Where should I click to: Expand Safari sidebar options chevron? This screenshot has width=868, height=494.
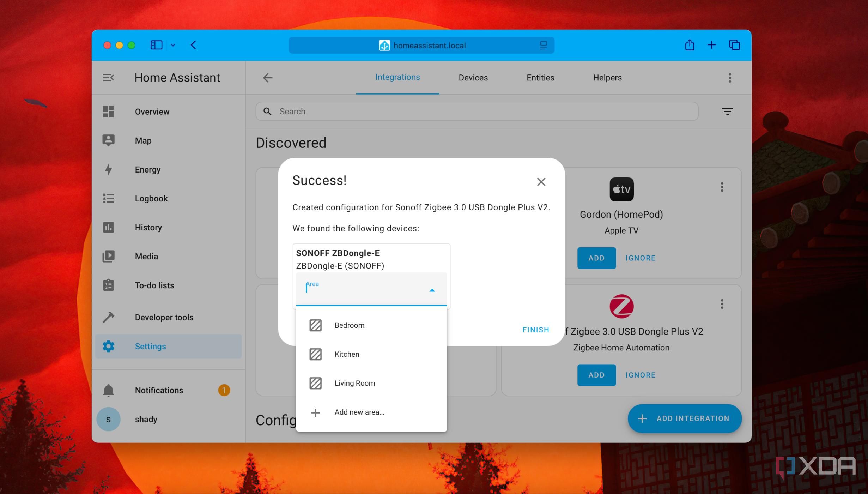[173, 45]
